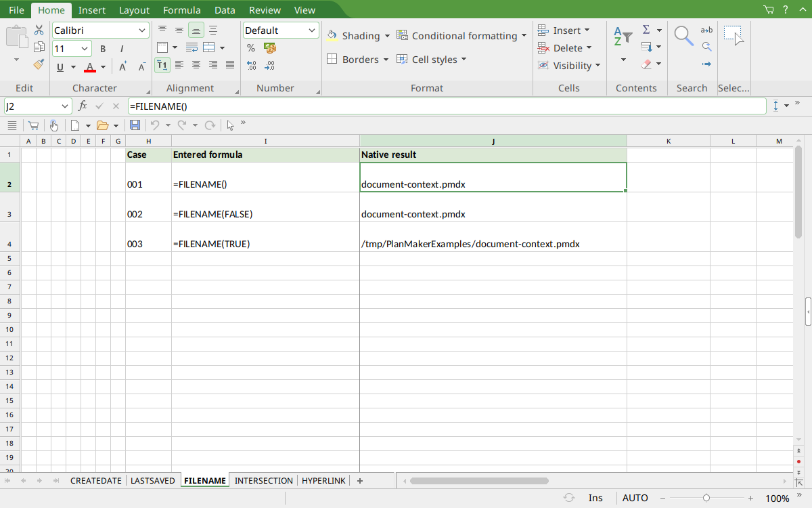This screenshot has width=812, height=508.
Task: Toggle the text direction T1 button
Action: [x=162, y=65]
